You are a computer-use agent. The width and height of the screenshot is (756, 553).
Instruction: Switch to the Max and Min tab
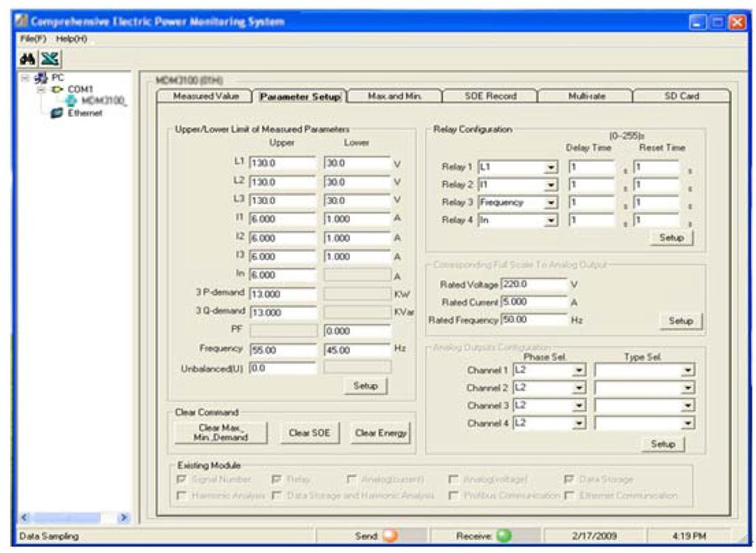(x=394, y=96)
